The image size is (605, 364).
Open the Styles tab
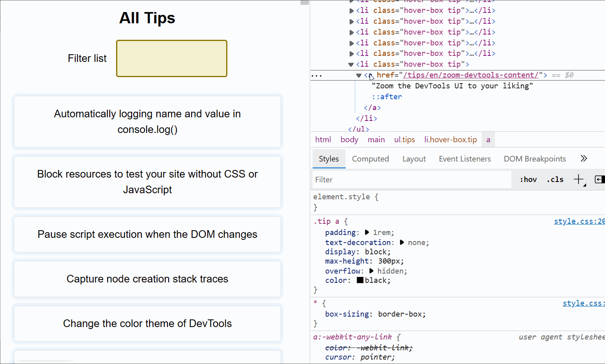pos(329,159)
